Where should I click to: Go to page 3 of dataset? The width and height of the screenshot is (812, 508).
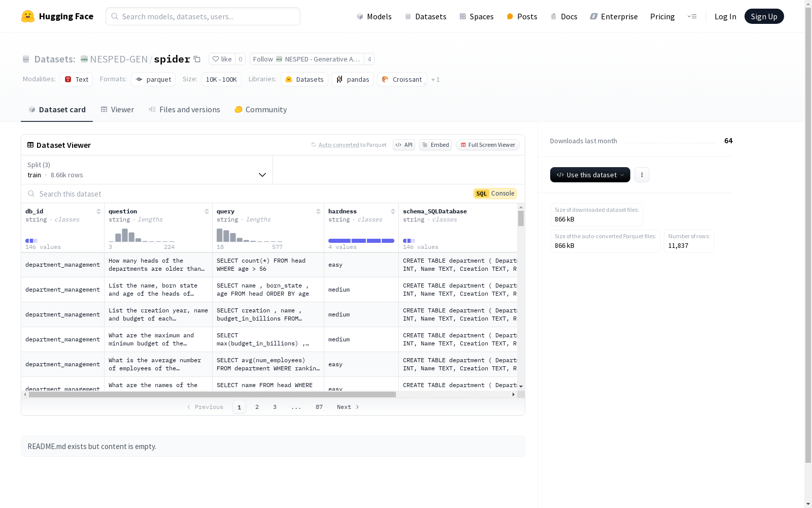275,407
